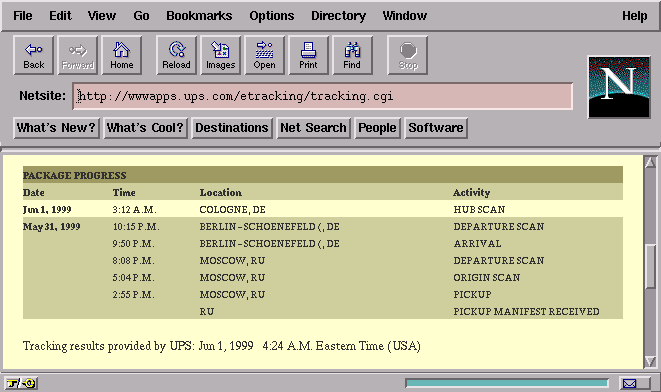Open the Window menu
The width and height of the screenshot is (661, 392).
[x=405, y=16]
